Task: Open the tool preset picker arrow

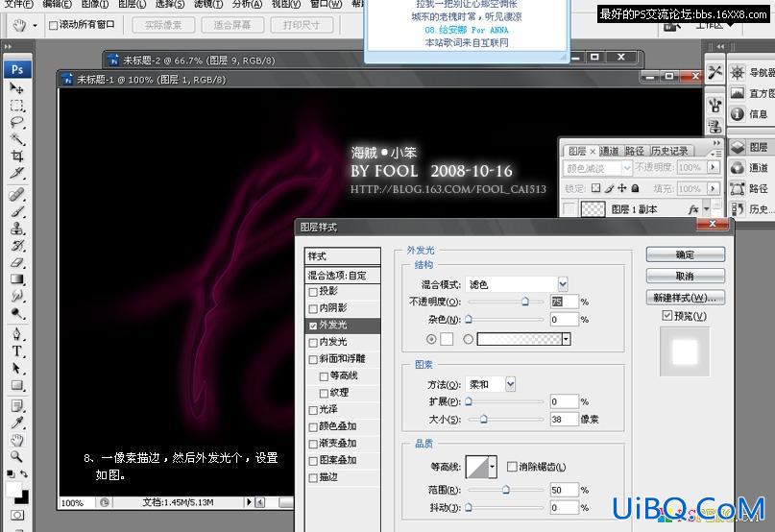Action: pyautogui.click(x=35, y=25)
